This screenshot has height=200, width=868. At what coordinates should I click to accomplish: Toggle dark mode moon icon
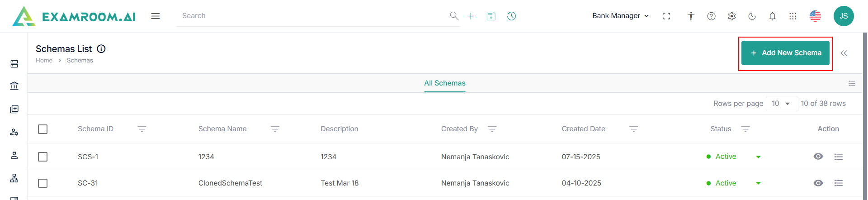752,16
